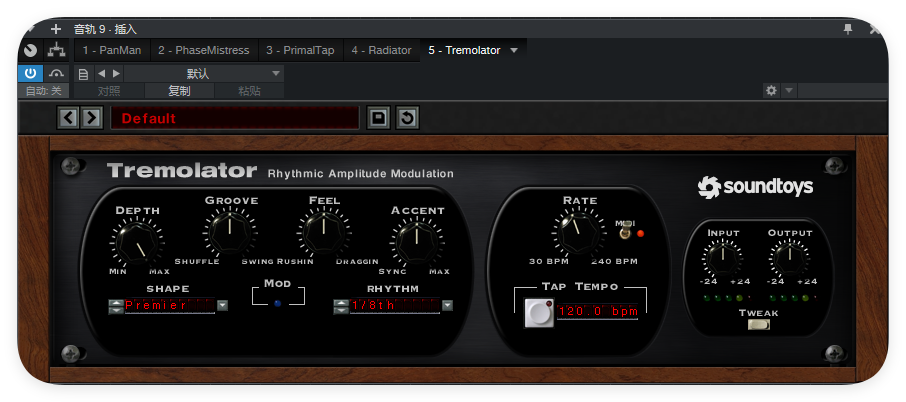906x402 pixels.
Task: Load previous Soundtoys preset
Action: [x=69, y=118]
